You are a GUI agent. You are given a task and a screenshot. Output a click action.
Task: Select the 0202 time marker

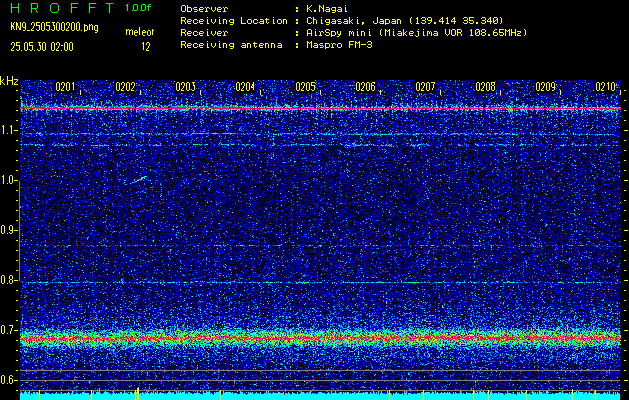[125, 87]
